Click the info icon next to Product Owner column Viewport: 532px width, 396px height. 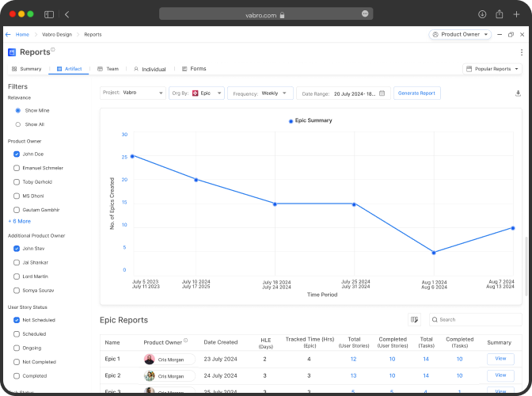click(185, 341)
